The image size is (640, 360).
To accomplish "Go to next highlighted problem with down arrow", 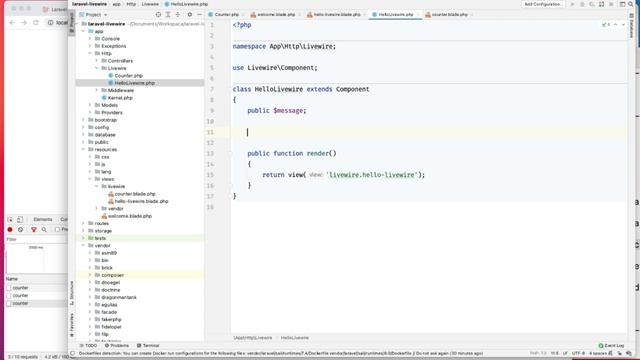I will (623, 25).
